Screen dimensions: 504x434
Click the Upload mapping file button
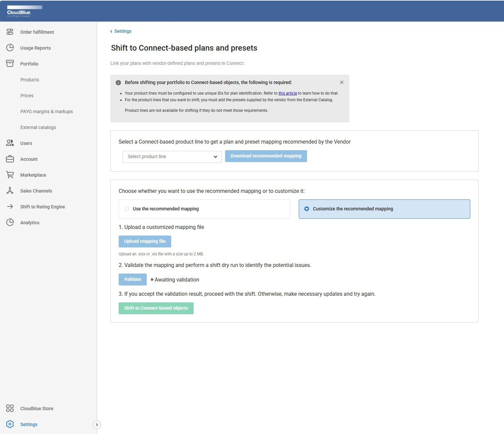(x=145, y=241)
